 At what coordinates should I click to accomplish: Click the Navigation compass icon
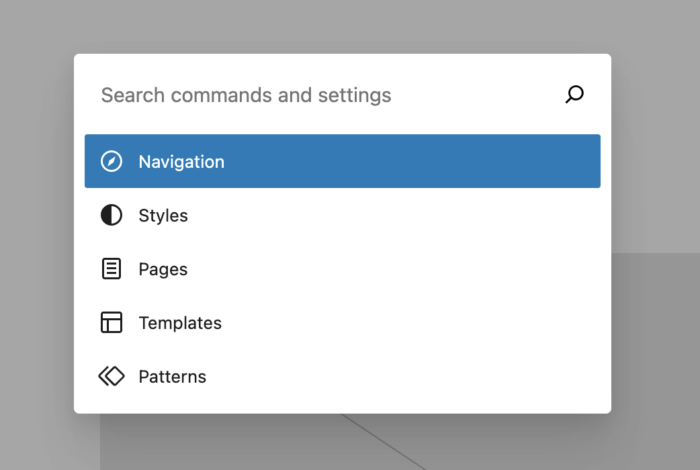[111, 161]
